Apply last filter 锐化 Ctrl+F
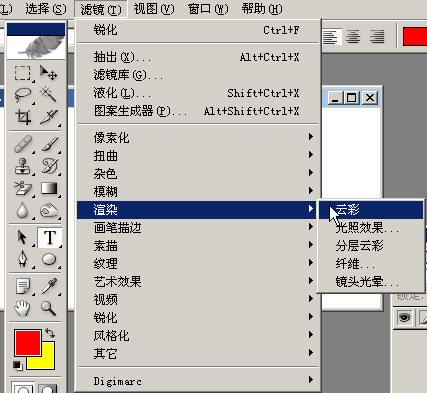This screenshot has width=427, height=393. (x=197, y=30)
